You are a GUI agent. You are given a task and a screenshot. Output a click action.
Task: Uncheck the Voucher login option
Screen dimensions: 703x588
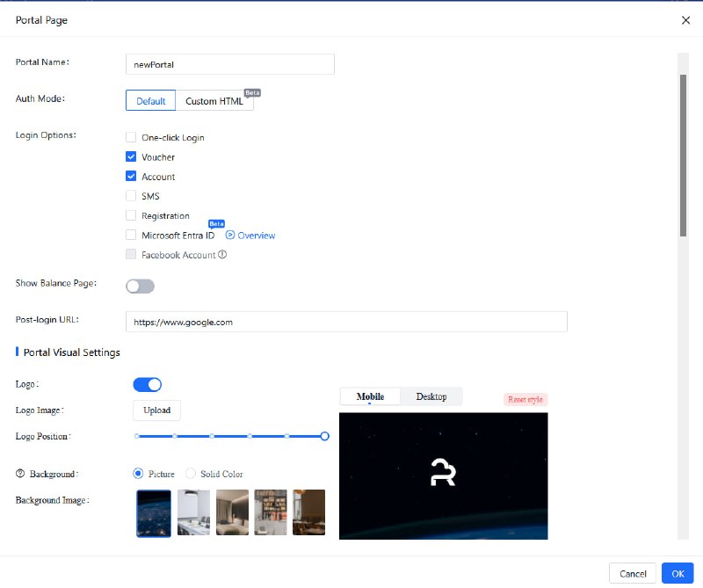[x=131, y=156]
